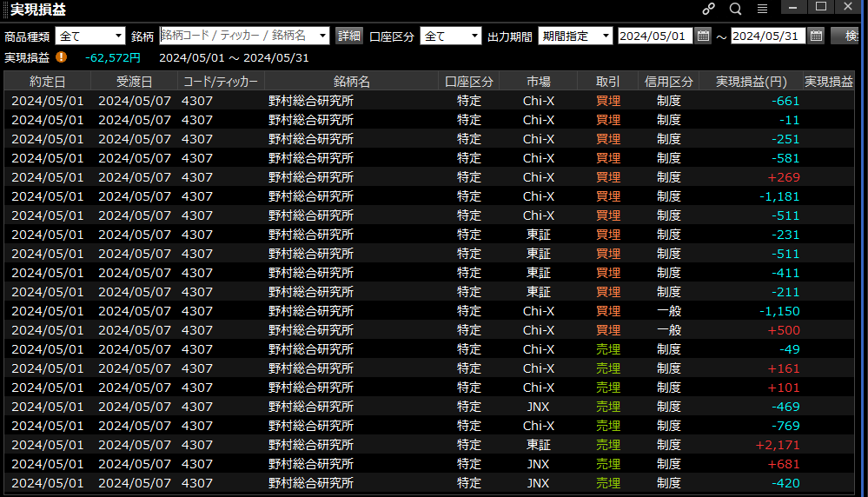Select the row with loss -11
The width and height of the screenshot is (868, 497).
click(429, 120)
